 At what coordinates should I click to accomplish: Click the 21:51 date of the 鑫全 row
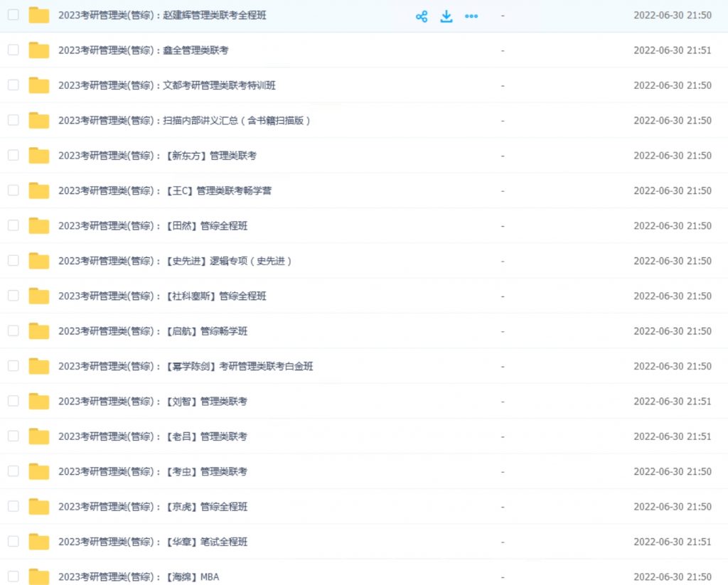(x=673, y=50)
